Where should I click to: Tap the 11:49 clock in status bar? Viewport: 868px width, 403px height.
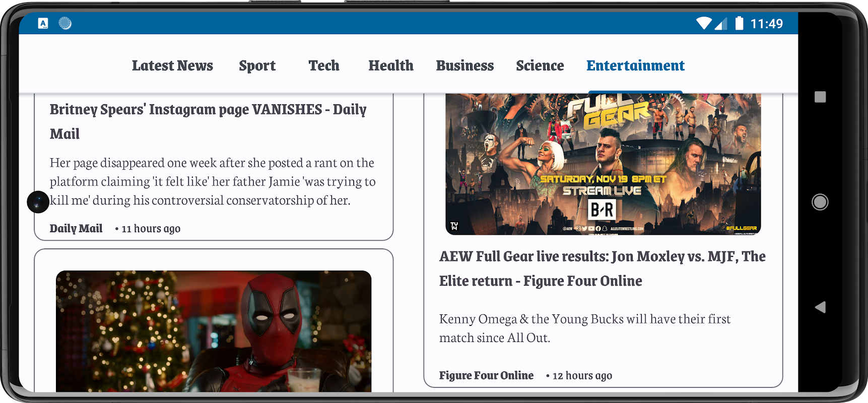point(766,24)
